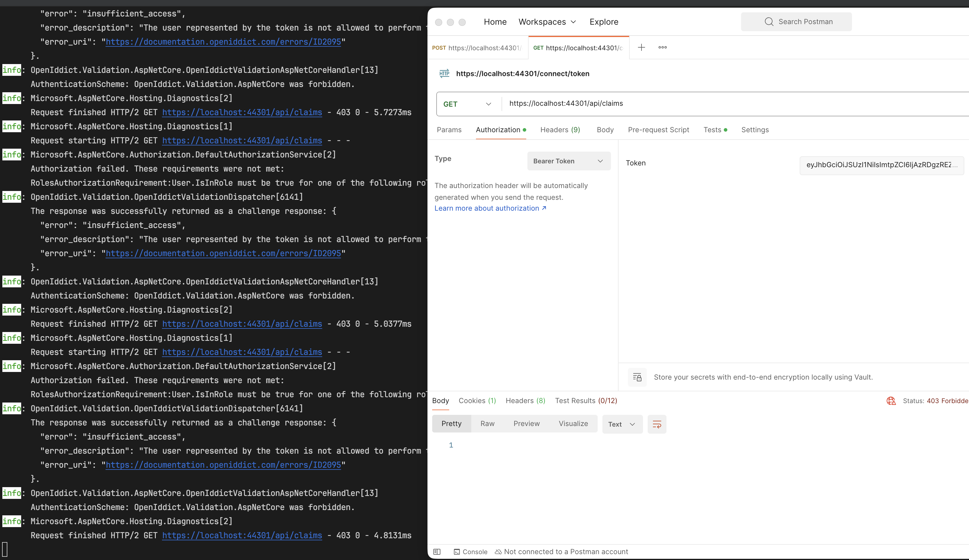The height and width of the screenshot is (560, 969).
Task: Click the Token value input field
Action: [x=881, y=165]
